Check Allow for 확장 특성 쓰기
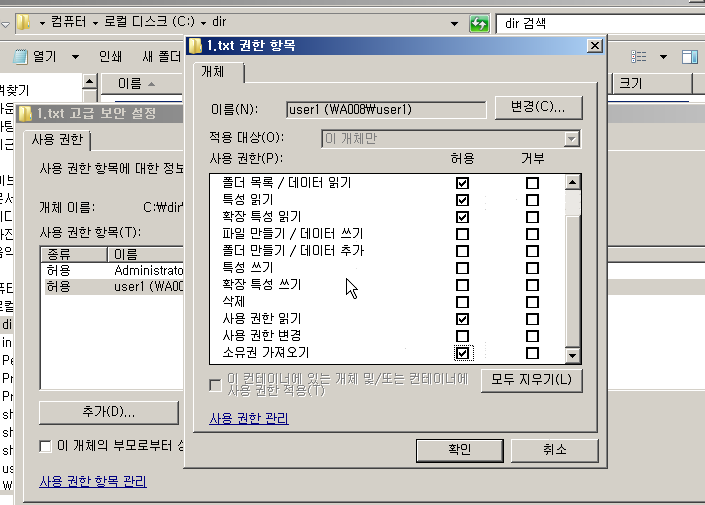705x505 pixels. coord(462,285)
